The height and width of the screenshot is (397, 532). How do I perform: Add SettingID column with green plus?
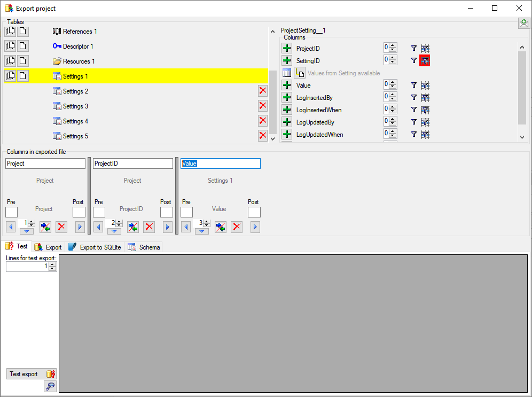(287, 60)
